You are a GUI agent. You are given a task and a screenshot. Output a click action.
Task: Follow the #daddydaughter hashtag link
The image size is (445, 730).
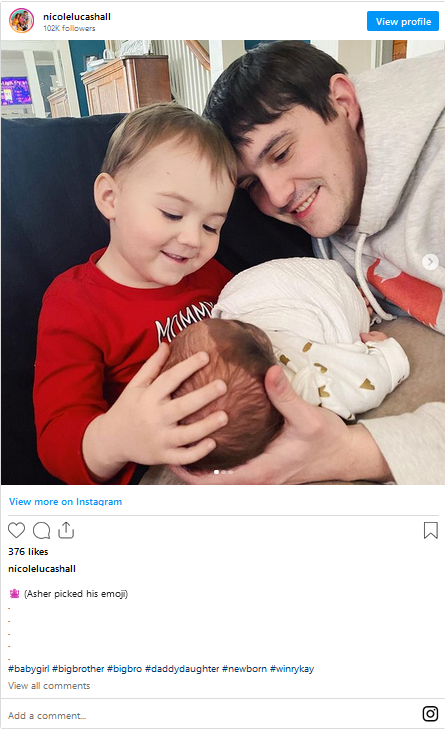[182, 669]
